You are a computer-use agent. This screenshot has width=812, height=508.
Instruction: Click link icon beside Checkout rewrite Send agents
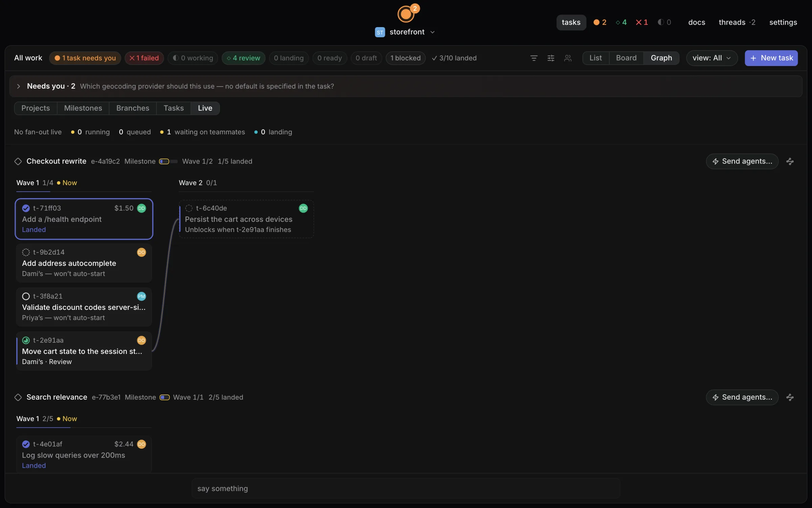coord(790,161)
